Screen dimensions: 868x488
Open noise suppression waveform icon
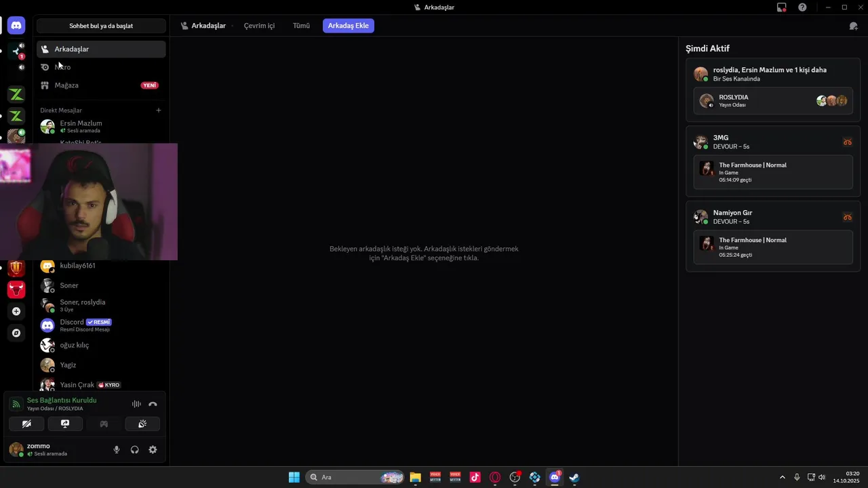coord(136,404)
